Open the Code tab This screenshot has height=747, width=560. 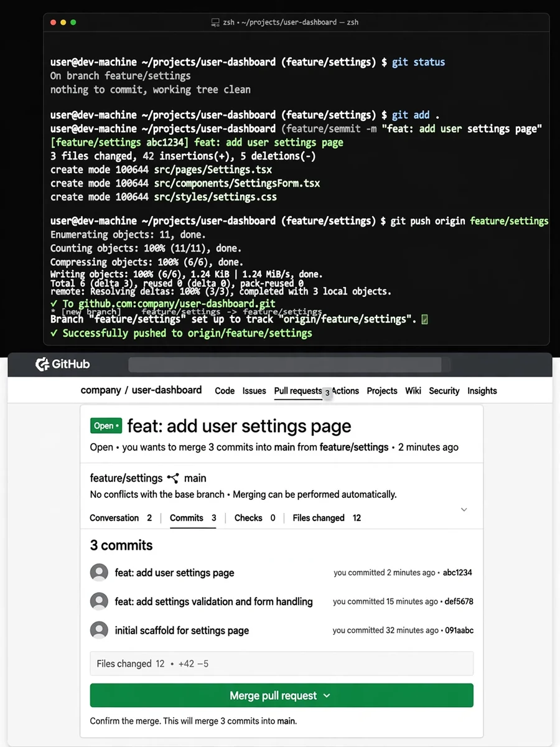[x=225, y=391]
